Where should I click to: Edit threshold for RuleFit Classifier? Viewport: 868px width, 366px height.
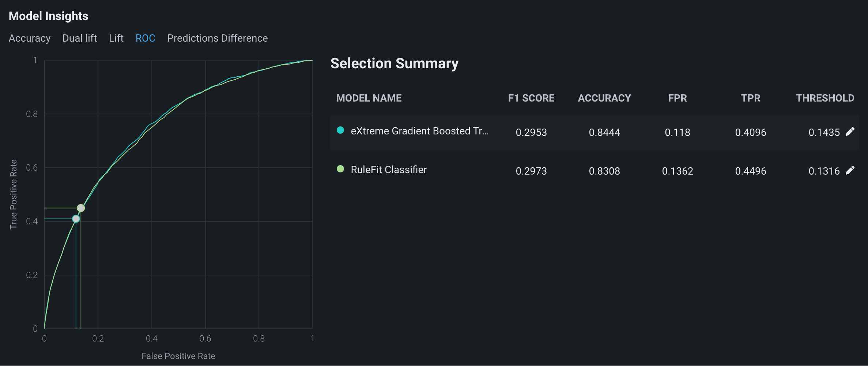point(850,170)
